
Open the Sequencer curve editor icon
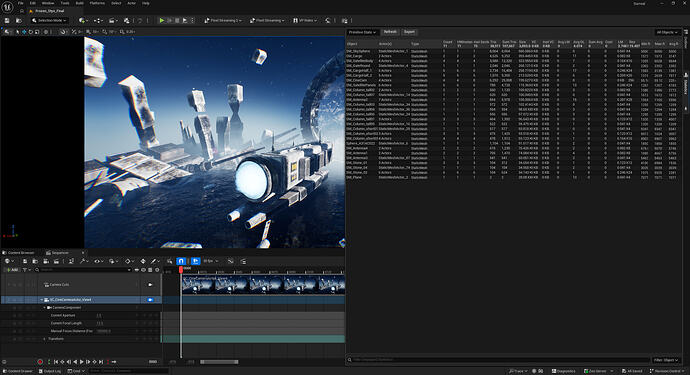[x=231, y=261]
